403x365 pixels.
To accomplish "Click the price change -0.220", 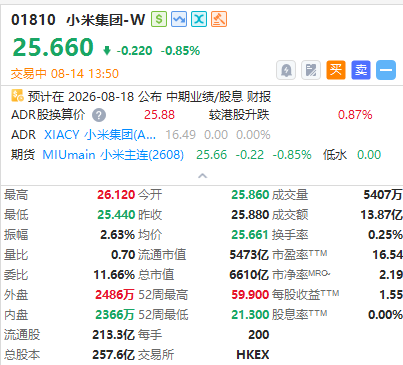I will 134,51.
